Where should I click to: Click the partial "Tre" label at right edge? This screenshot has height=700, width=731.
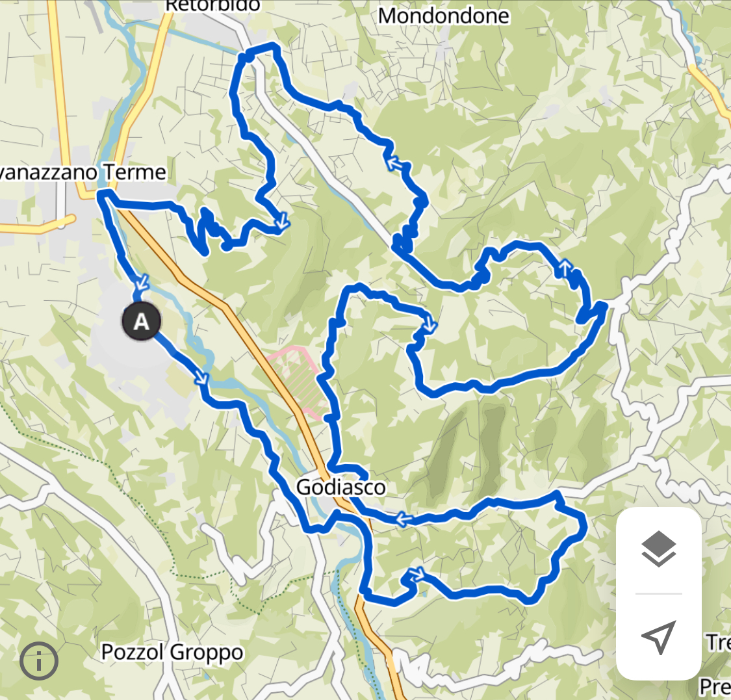[x=719, y=642]
